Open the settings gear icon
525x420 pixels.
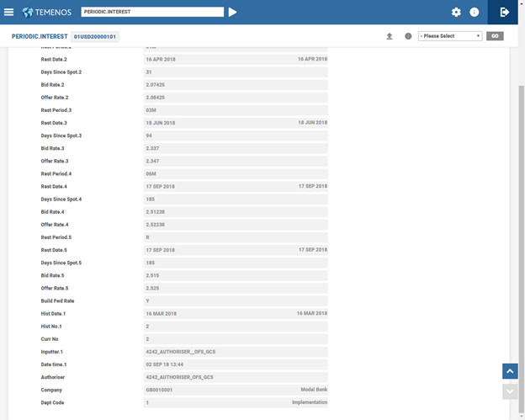(x=456, y=13)
